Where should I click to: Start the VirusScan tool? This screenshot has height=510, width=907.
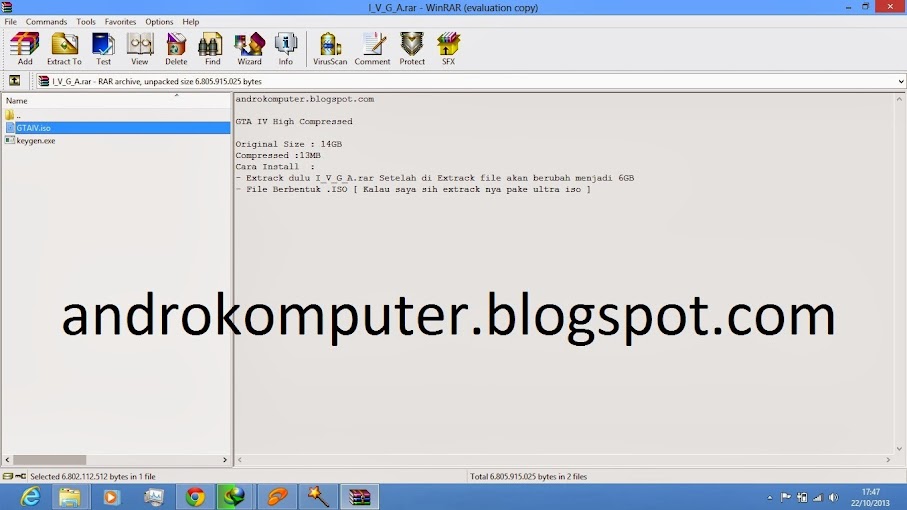click(x=330, y=49)
